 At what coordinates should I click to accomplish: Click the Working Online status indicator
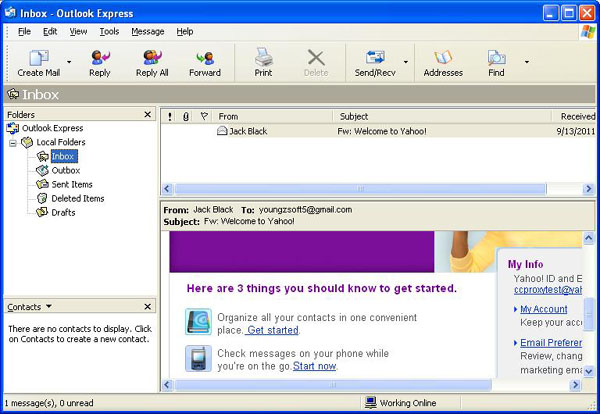pos(400,403)
